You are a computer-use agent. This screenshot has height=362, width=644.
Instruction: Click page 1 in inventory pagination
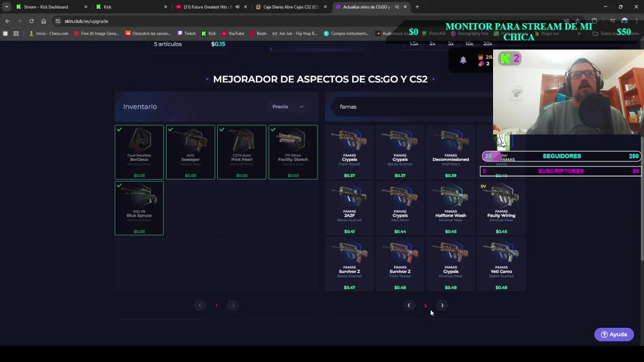click(x=216, y=306)
